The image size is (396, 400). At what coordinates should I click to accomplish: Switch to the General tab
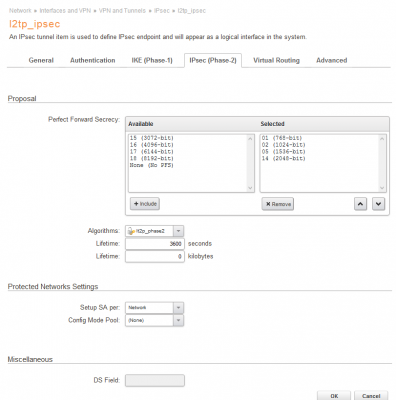pyautogui.click(x=41, y=60)
